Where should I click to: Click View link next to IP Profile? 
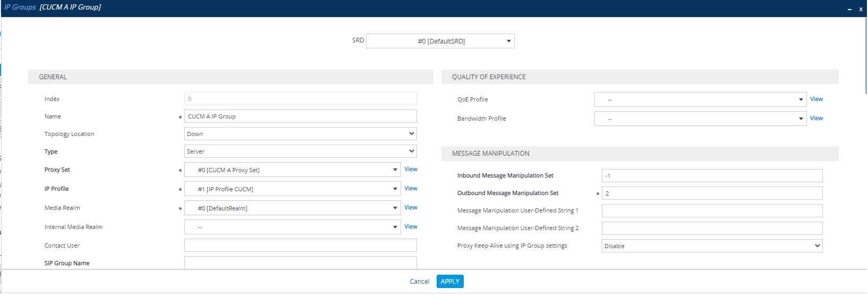411,189
